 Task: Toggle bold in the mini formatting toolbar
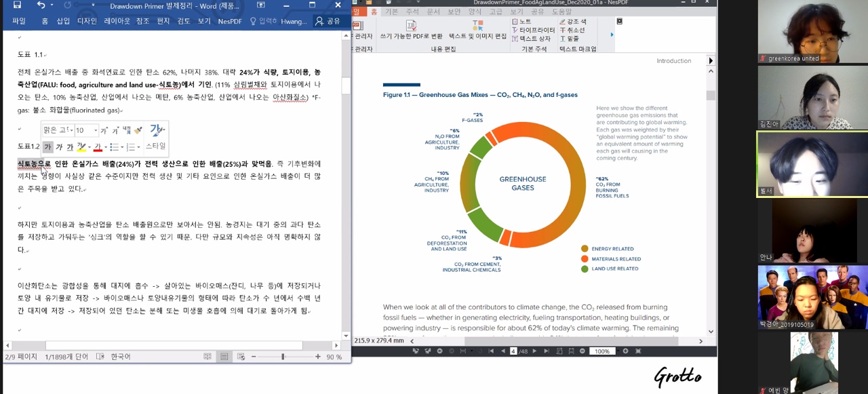point(47,147)
